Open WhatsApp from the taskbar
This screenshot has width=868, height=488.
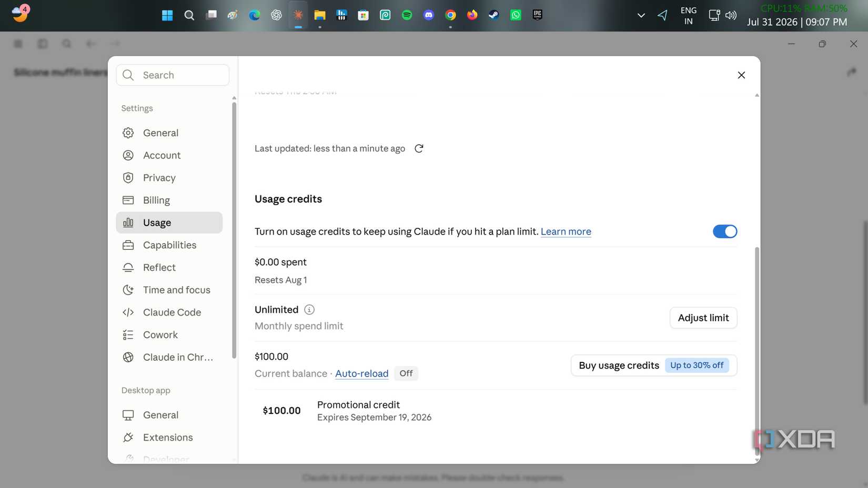coord(516,15)
